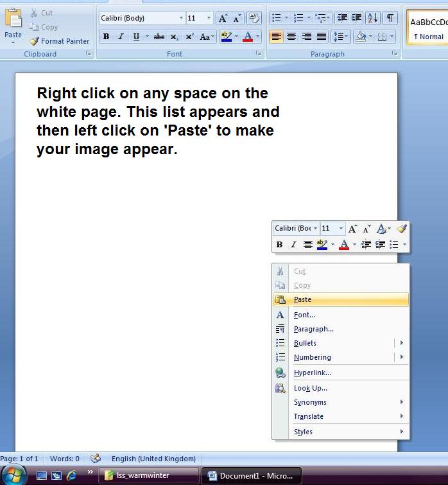Viewport: 448px width, 485px height.
Task: Click Shrink Font in the ribbon
Action: pyautogui.click(x=237, y=18)
